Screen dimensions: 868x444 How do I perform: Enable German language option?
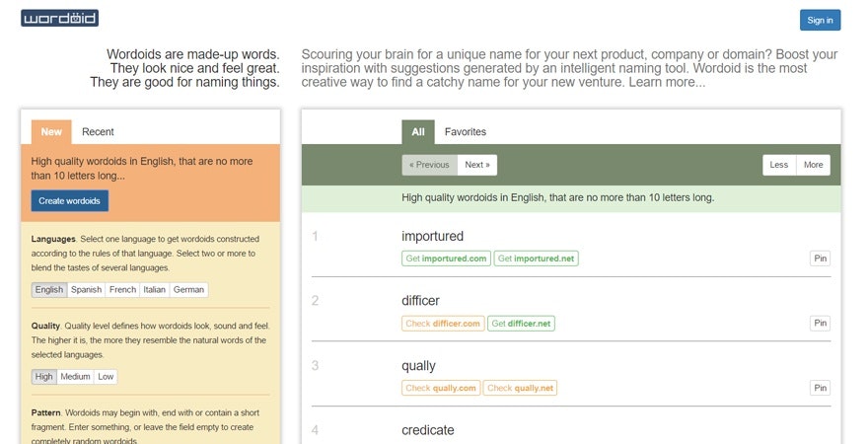tap(188, 290)
